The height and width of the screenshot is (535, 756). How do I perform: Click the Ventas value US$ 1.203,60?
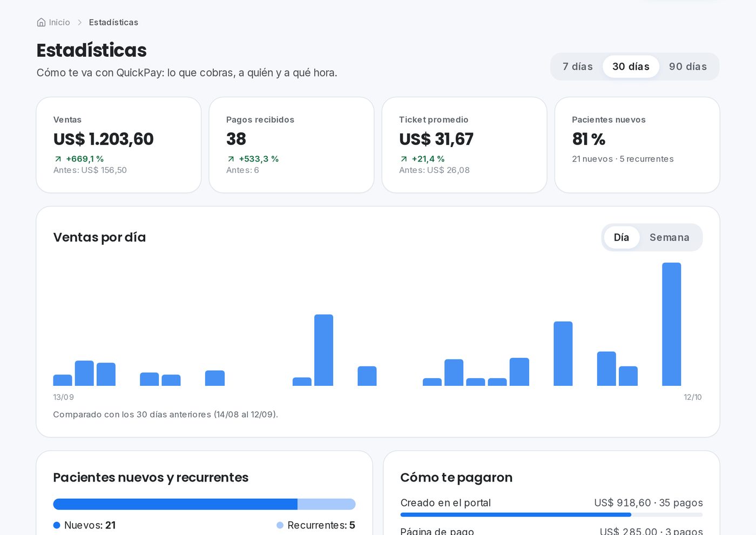104,139
